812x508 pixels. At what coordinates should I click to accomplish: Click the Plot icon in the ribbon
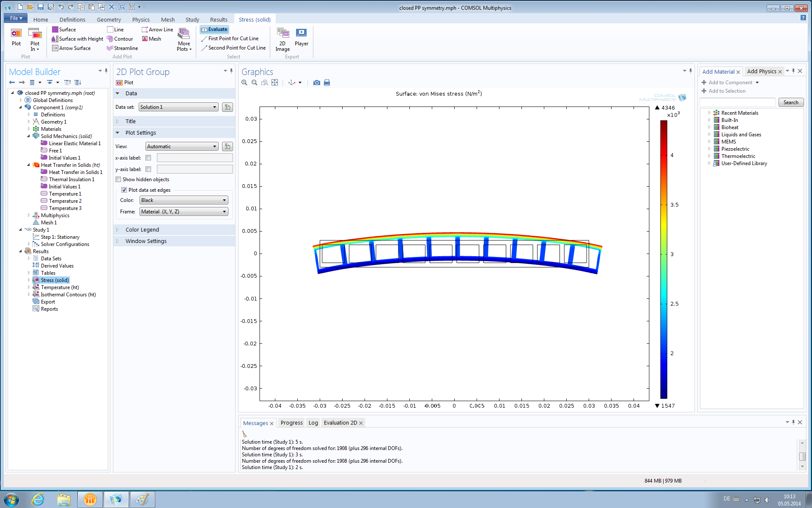point(16,37)
